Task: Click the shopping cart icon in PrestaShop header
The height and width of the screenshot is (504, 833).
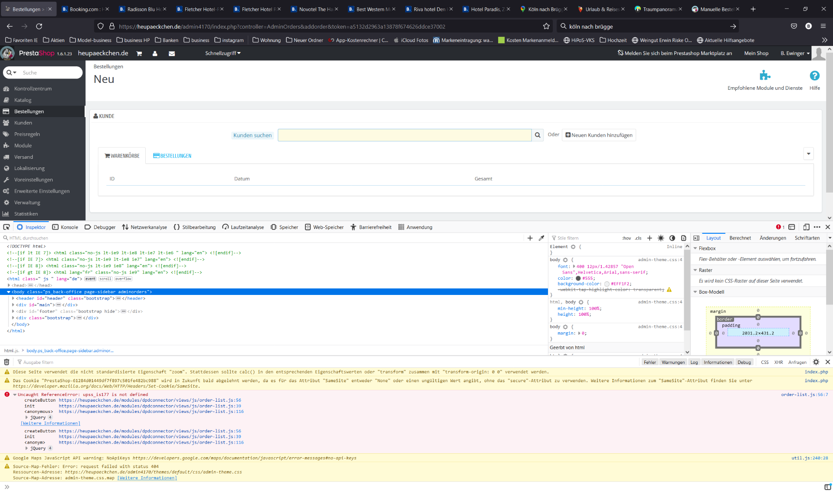Action: pyautogui.click(x=139, y=53)
